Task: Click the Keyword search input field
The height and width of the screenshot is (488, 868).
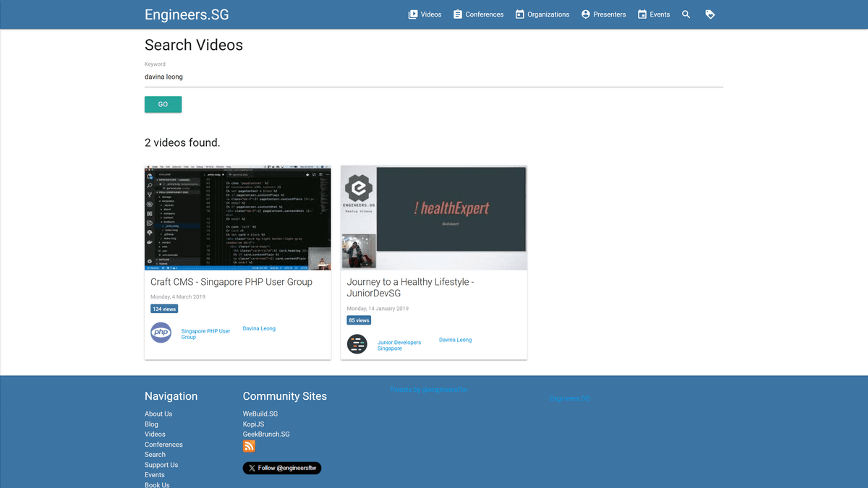Action: tap(433, 77)
